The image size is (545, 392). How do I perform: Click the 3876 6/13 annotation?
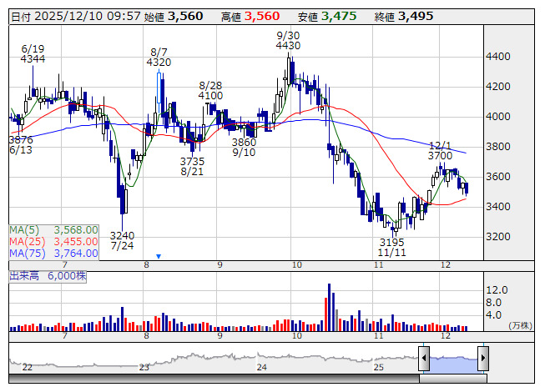click(x=21, y=145)
